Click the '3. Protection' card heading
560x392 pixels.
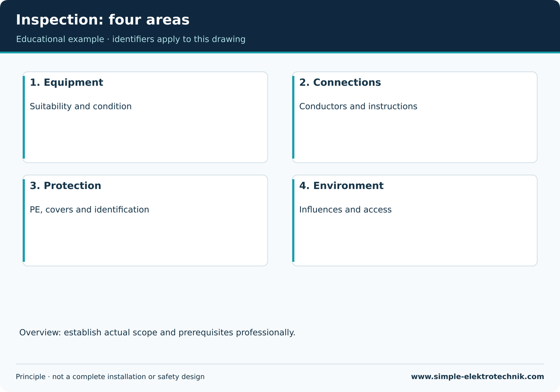[65, 186]
